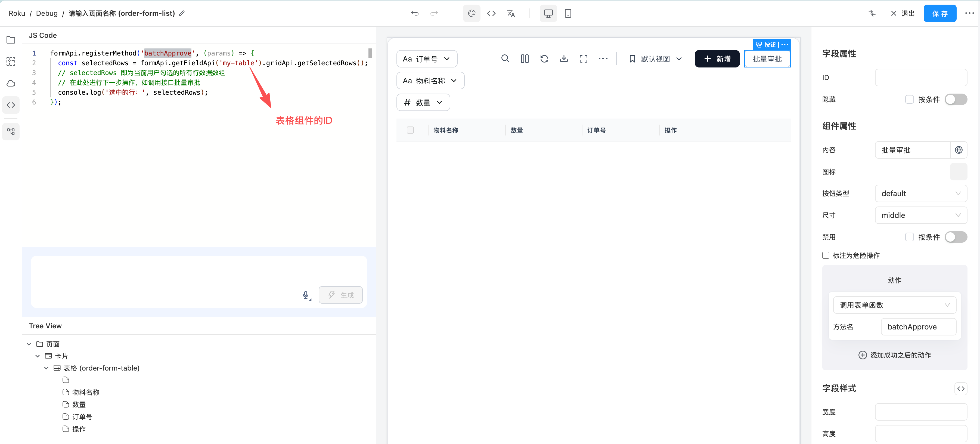980x444 pixels.
Task: Click the 高度 input field
Action: click(x=921, y=434)
